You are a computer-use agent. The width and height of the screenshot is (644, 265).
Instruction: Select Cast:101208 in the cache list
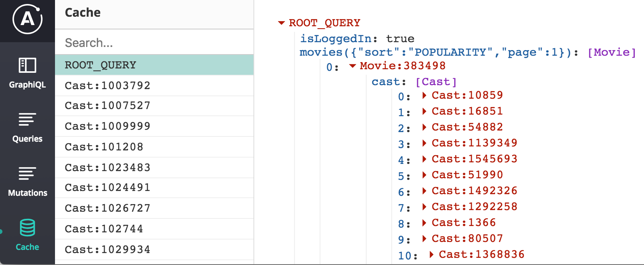(154, 147)
